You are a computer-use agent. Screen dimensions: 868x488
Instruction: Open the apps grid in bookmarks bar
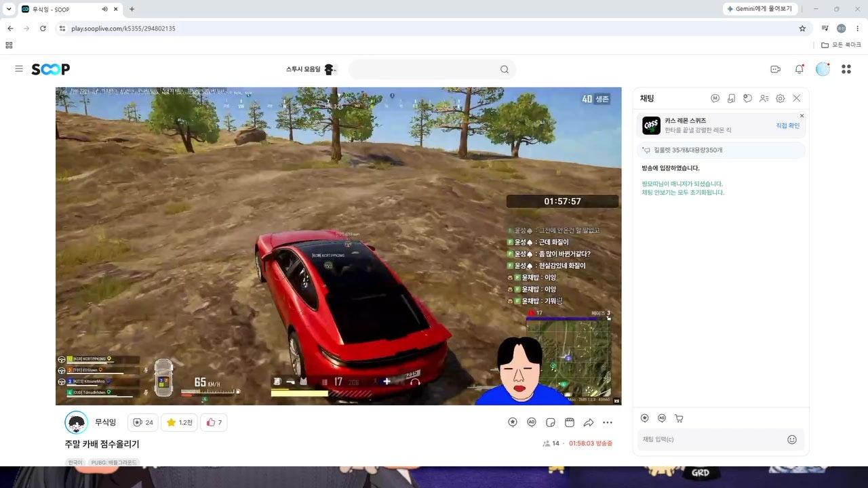[9, 45]
